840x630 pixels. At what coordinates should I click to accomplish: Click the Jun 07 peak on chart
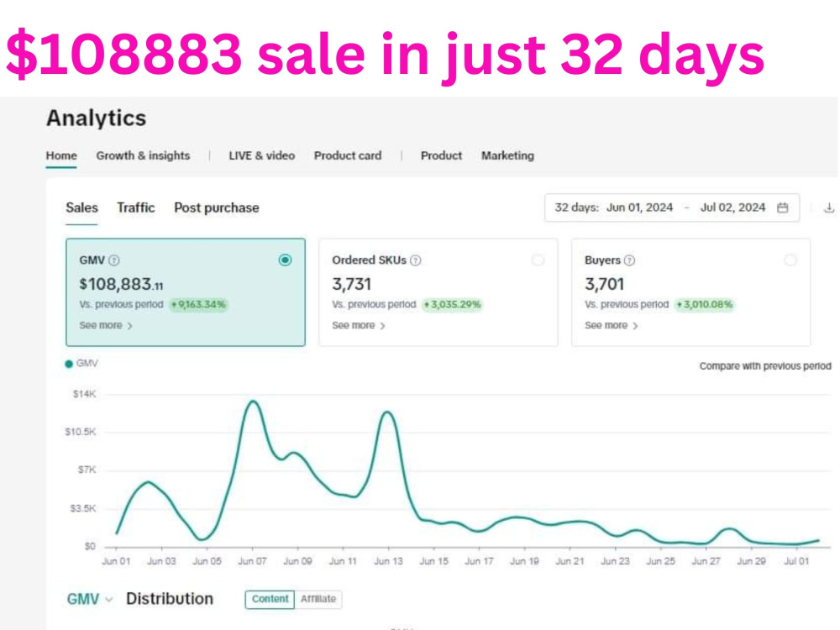pos(253,402)
